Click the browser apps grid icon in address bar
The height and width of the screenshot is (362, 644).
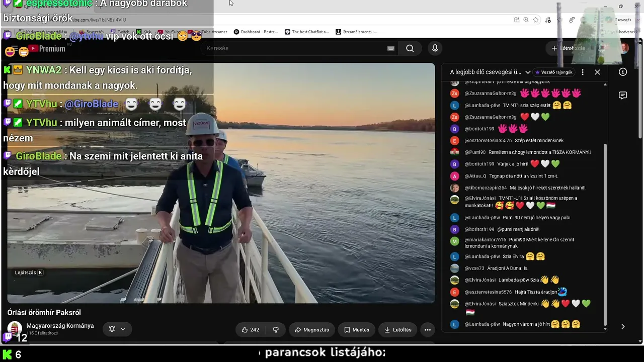[517, 20]
